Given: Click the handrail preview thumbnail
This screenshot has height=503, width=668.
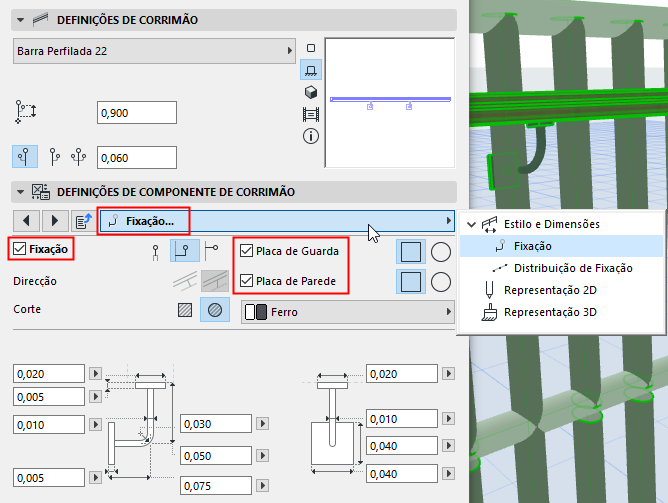Looking at the screenshot, I should (390, 103).
